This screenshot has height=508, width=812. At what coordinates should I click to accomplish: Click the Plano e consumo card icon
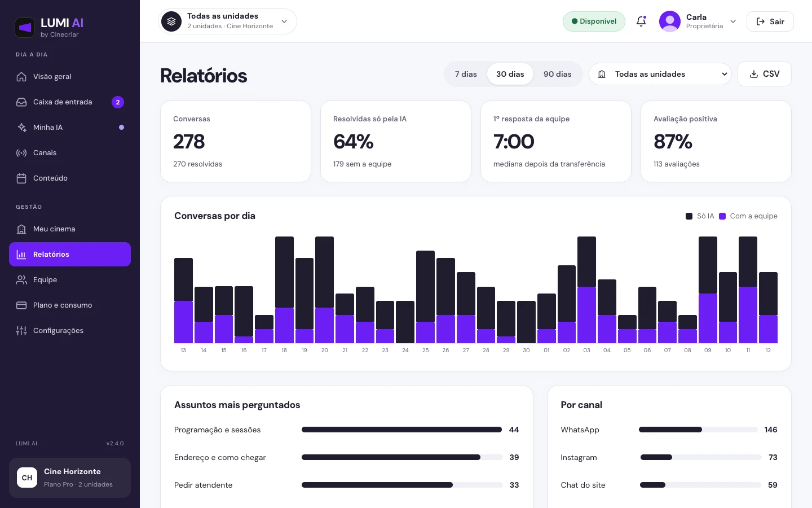click(x=21, y=305)
